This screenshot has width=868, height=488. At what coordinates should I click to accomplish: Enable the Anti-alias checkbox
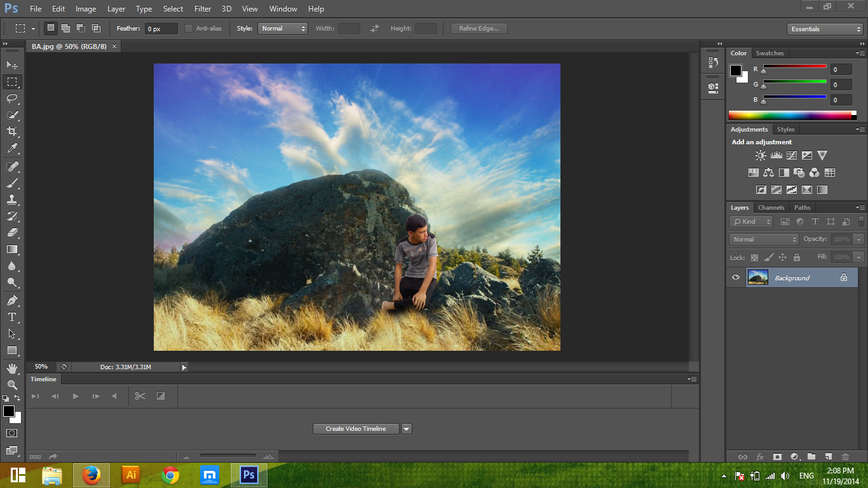[x=189, y=29]
